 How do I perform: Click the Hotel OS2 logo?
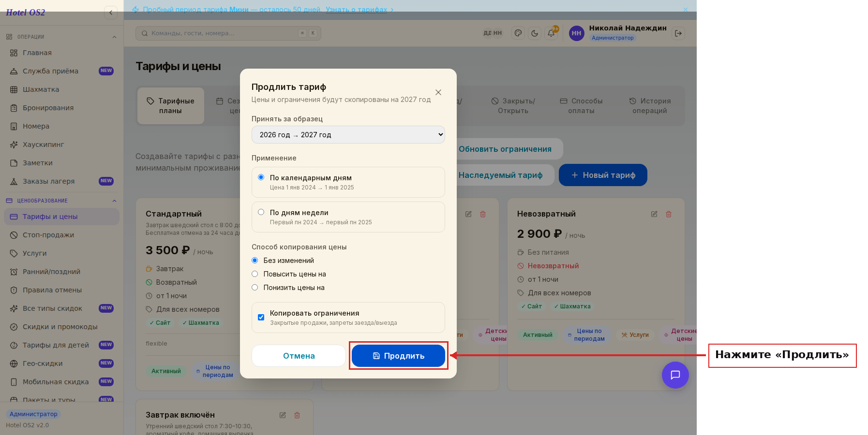click(x=26, y=13)
